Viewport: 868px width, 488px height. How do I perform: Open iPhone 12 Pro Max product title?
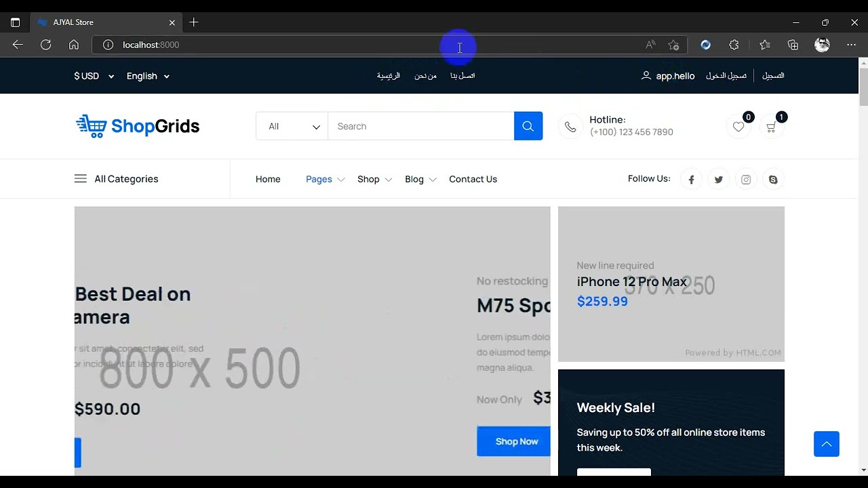(632, 281)
